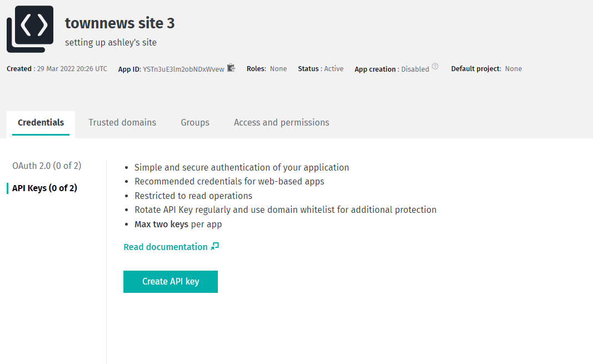The image size is (593, 364).
Task: Open the App creation help tooltip icon
Action: pos(435,66)
